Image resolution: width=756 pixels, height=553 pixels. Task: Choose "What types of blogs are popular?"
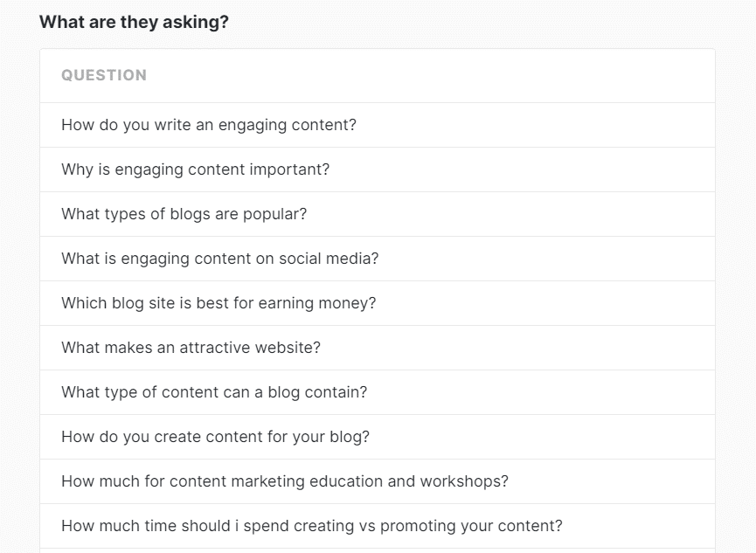tap(184, 214)
